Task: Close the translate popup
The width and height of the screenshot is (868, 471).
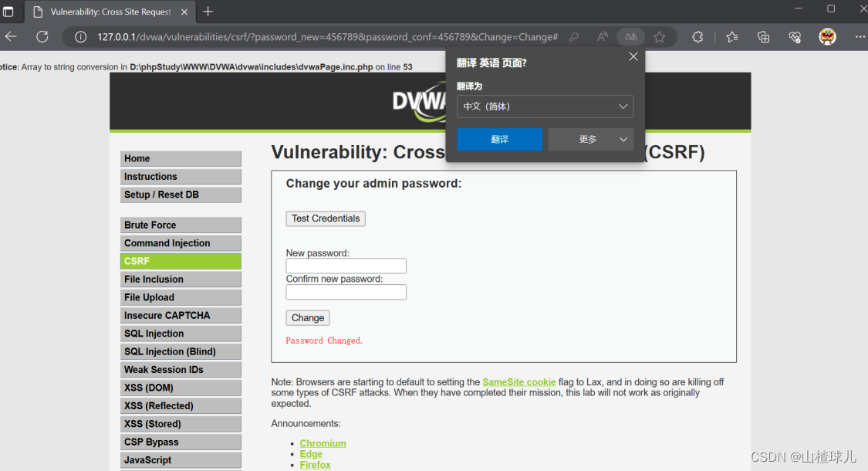Action: tap(633, 56)
